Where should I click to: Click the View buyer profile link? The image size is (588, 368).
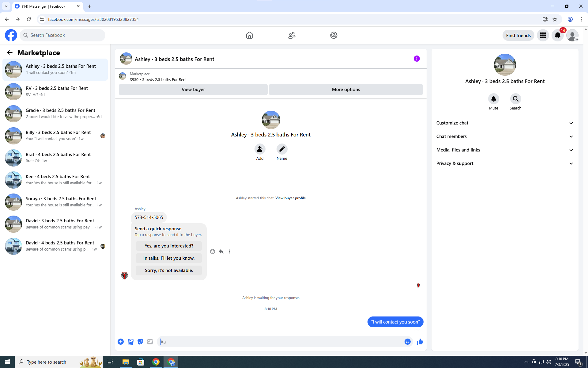290,198
